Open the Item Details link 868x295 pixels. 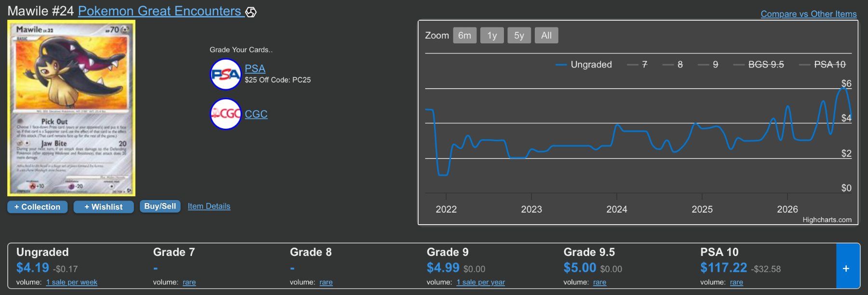click(x=209, y=206)
